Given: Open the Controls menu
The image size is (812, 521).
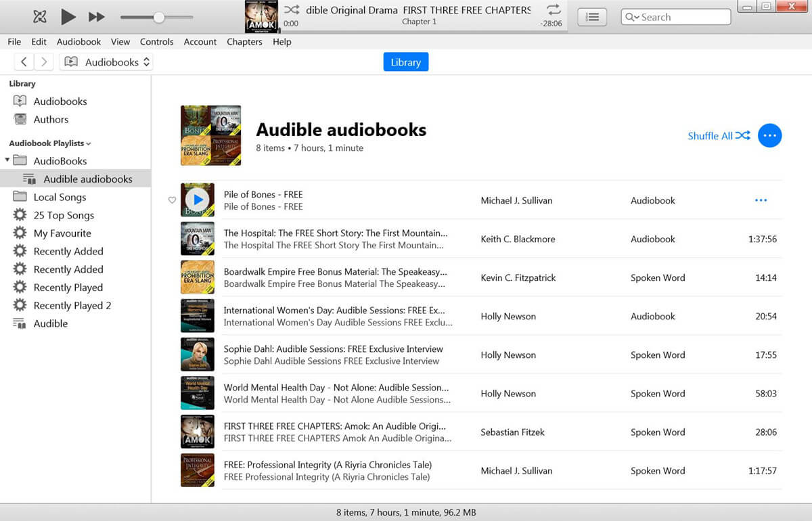Looking at the screenshot, I should click(157, 41).
